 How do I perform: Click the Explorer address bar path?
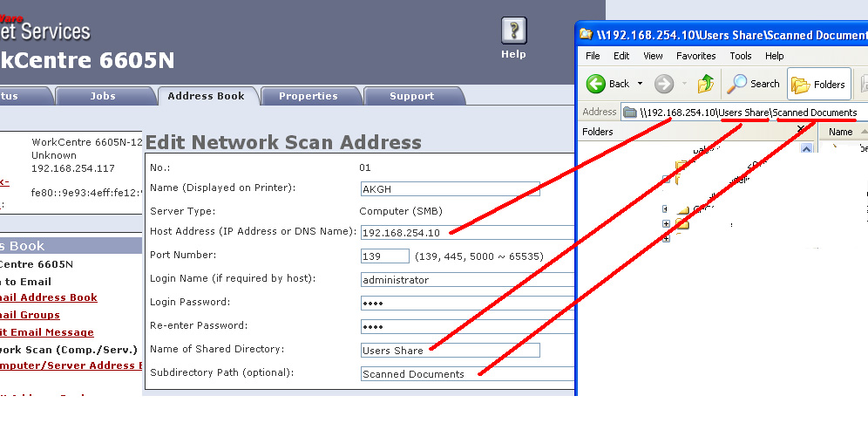[749, 113]
